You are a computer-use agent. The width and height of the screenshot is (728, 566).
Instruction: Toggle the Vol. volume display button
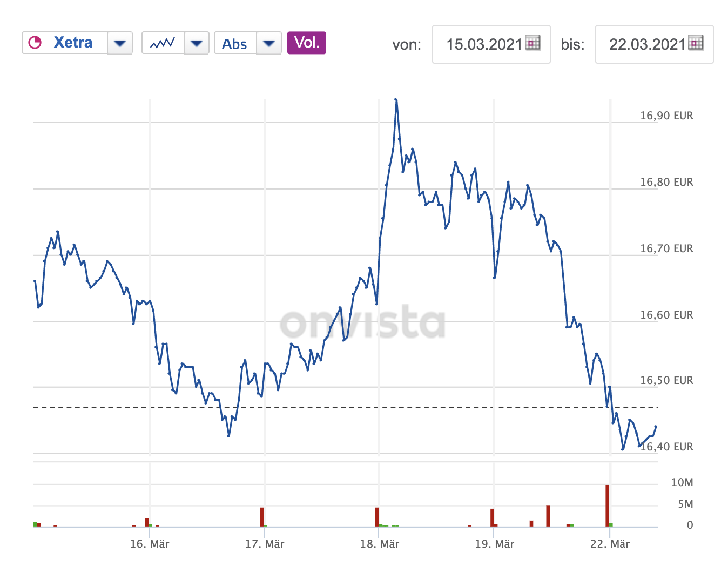(307, 43)
